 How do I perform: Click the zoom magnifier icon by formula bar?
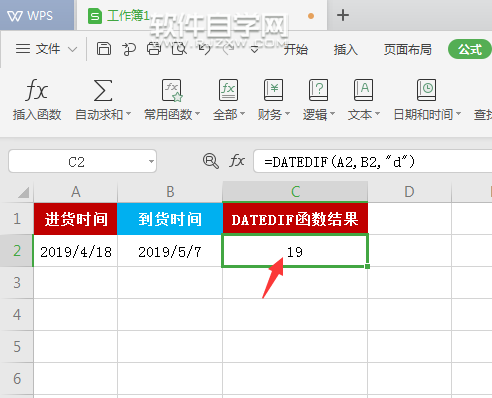click(211, 161)
